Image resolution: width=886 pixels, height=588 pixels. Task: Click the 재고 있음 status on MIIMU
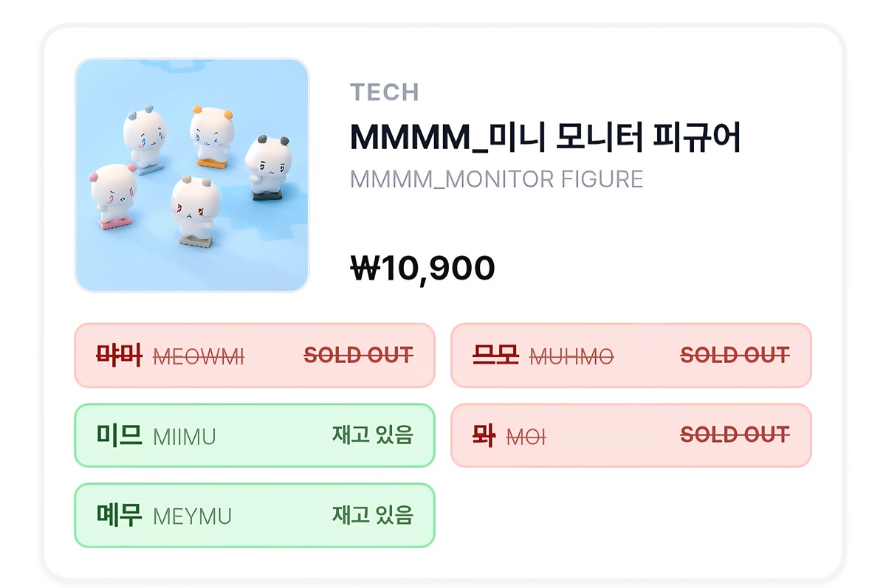tap(372, 435)
